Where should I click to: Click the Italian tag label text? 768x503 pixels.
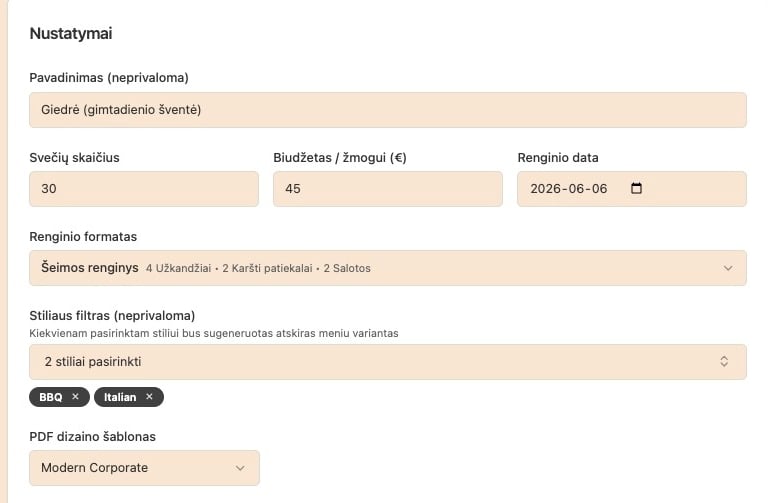(x=120, y=397)
